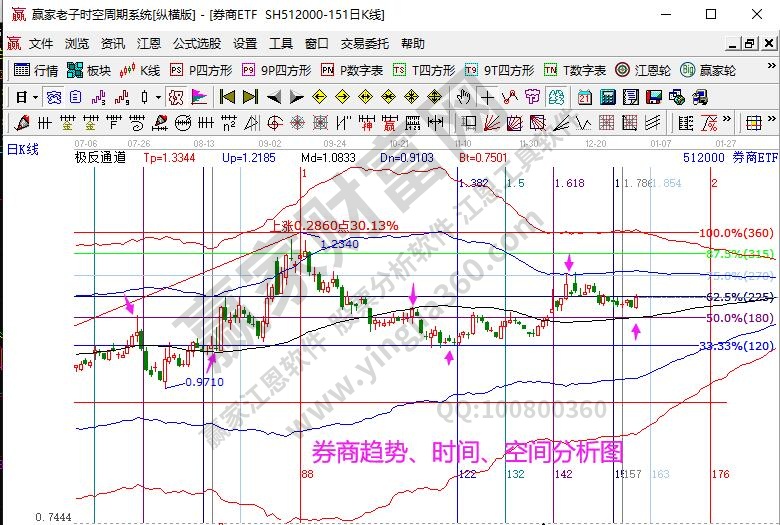Jump to first bar arrow icon
This screenshot has height=525, width=780.
pyautogui.click(x=227, y=97)
